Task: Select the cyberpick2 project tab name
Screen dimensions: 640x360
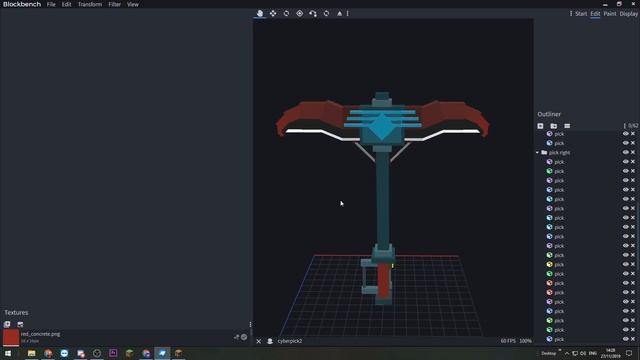Action: 289,341
